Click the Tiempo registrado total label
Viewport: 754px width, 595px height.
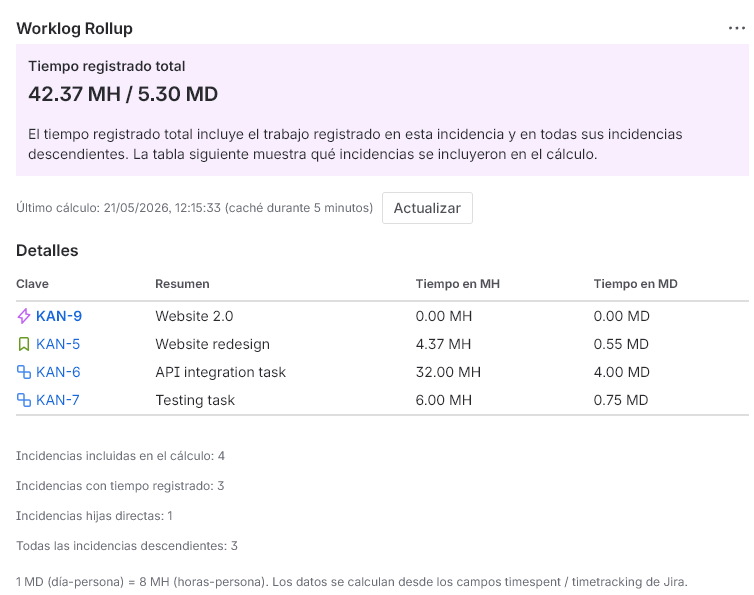(x=107, y=66)
